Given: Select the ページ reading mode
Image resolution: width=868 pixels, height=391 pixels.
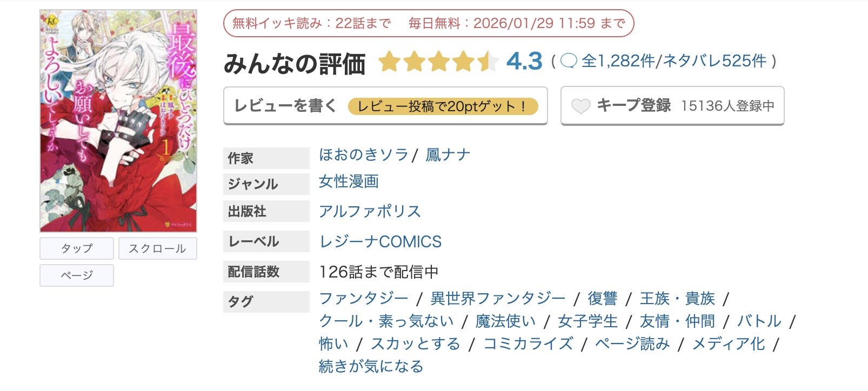Looking at the screenshot, I should point(76,276).
